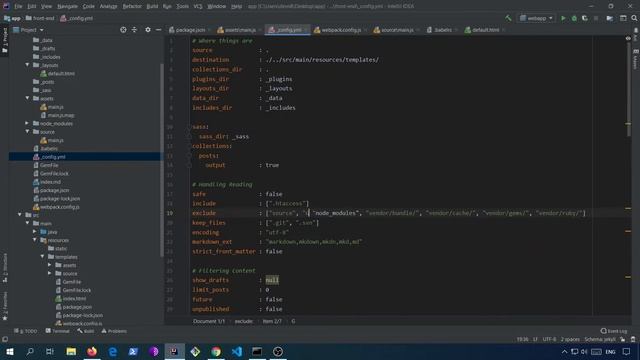This screenshot has height=360, width=640.
Task: Select webpack.config.js under front-end
Action: coord(60,207)
